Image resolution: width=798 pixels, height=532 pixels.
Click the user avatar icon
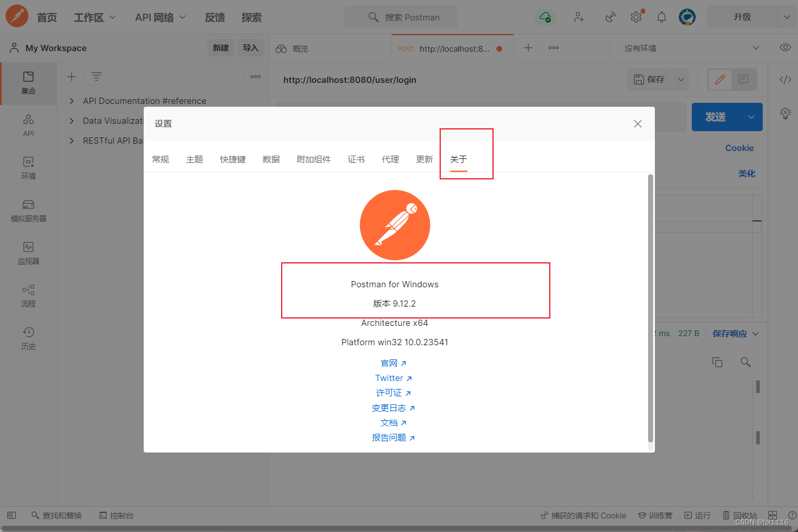[x=687, y=17]
